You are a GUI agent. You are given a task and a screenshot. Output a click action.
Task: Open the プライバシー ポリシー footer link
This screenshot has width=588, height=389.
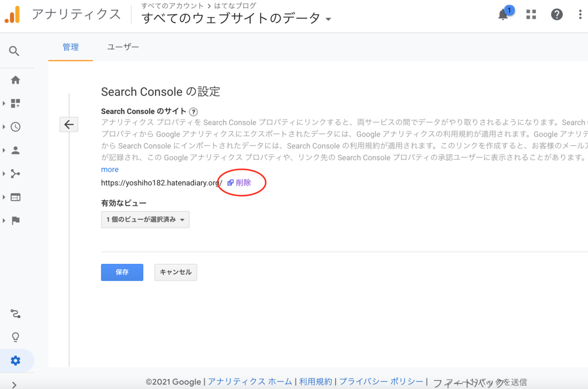coord(381,382)
